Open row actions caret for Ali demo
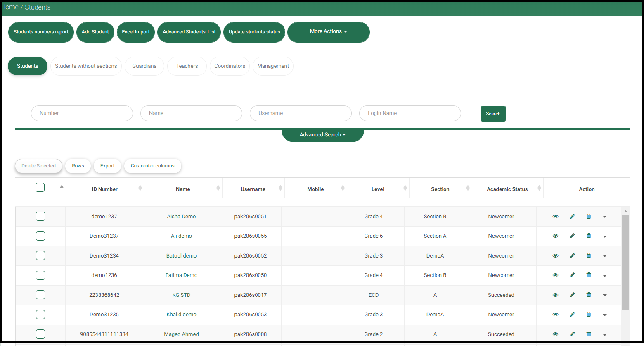The width and height of the screenshot is (644, 346). (x=605, y=236)
